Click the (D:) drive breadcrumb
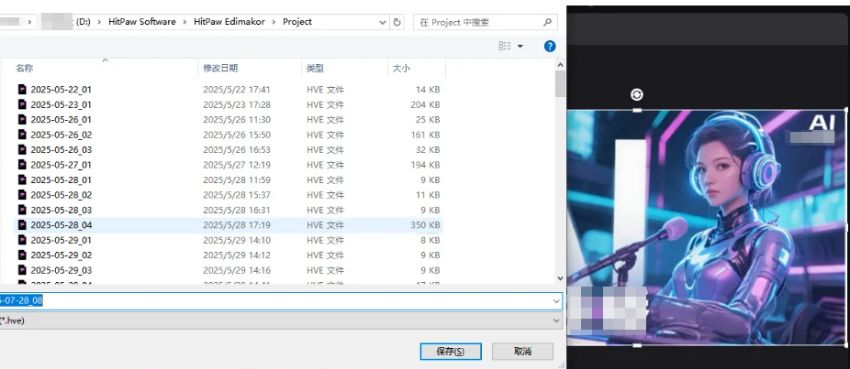 (x=83, y=22)
